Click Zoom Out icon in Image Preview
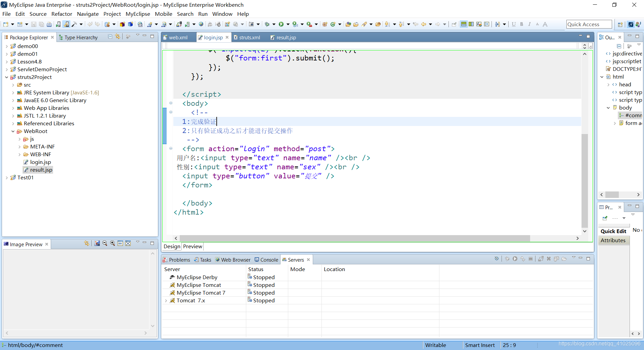The width and height of the screenshot is (644, 350). pyautogui.click(x=105, y=243)
